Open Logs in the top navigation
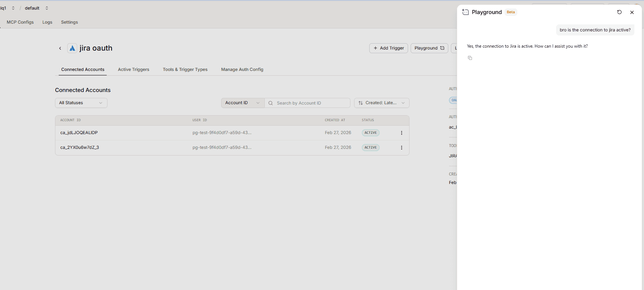This screenshot has width=644, height=290. [47, 22]
